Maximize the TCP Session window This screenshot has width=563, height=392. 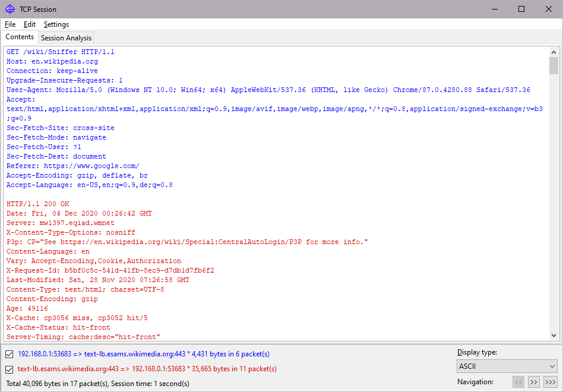521,10
